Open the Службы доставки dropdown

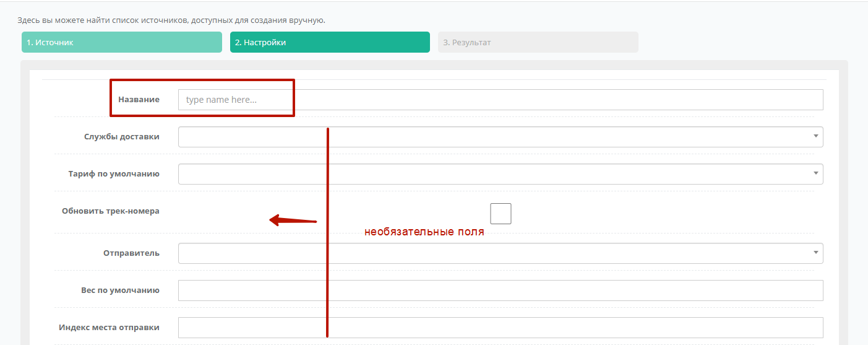click(501, 137)
